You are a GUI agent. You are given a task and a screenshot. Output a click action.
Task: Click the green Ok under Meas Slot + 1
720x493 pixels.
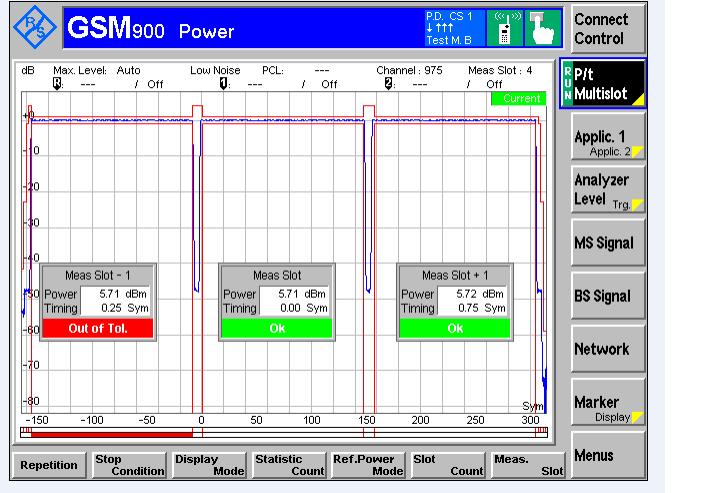click(x=455, y=328)
